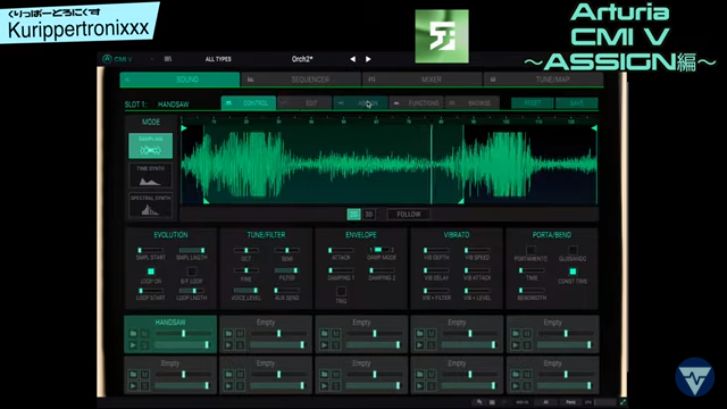
Task: Click the window resize icon at bottom right
Action: point(623,402)
